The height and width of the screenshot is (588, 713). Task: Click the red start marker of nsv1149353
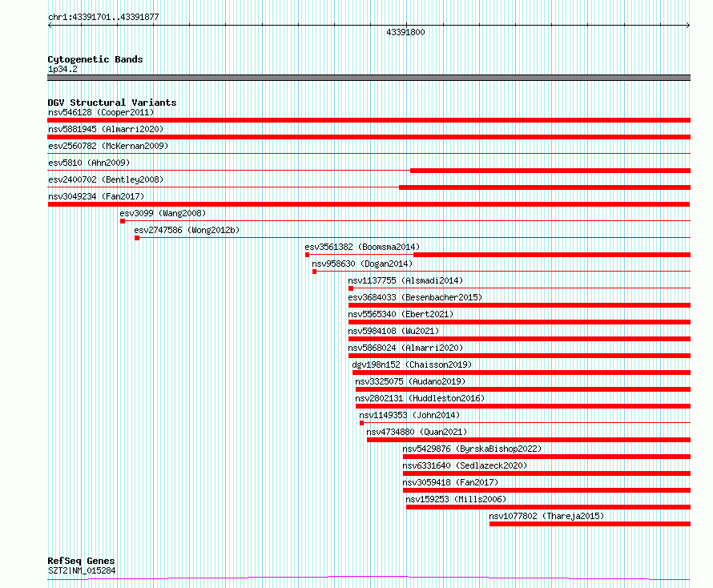coord(361,423)
